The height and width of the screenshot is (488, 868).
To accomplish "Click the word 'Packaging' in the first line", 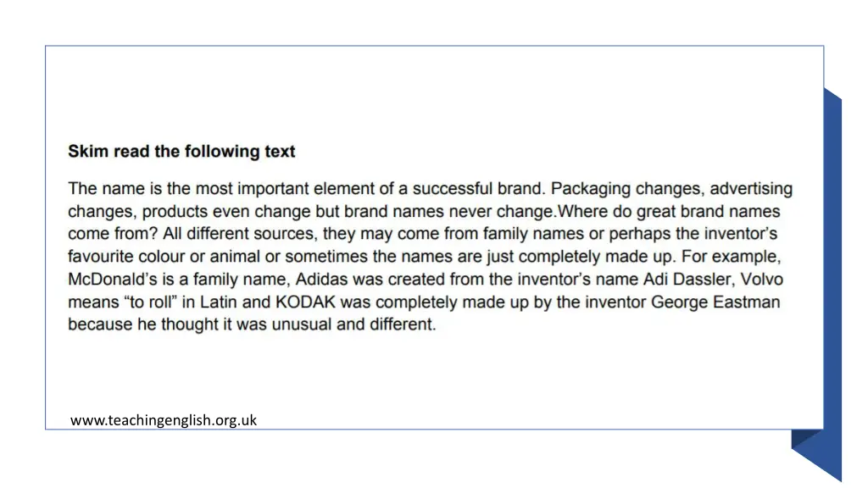I will pyautogui.click(x=591, y=189).
